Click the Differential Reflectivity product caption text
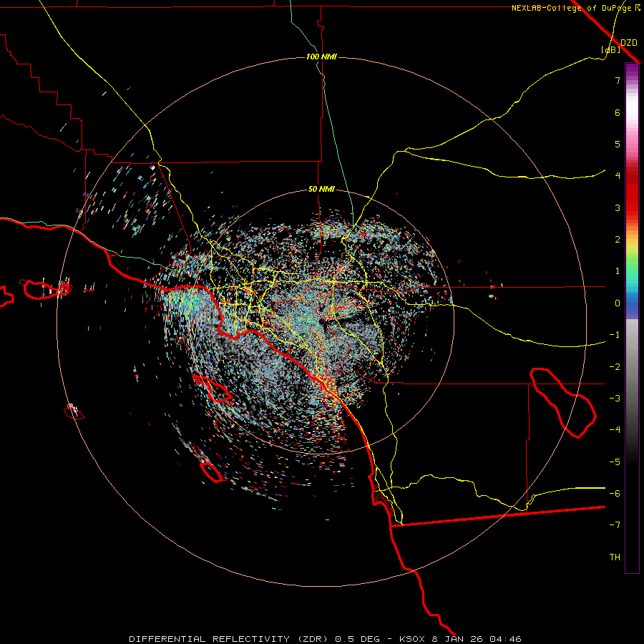The image size is (644, 644). pyautogui.click(x=325, y=639)
